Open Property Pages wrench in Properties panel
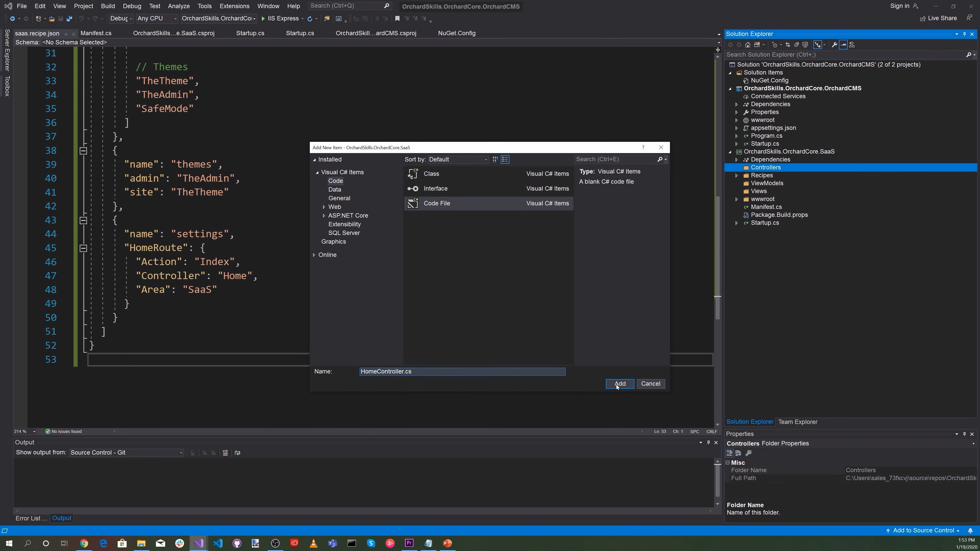 tap(748, 453)
